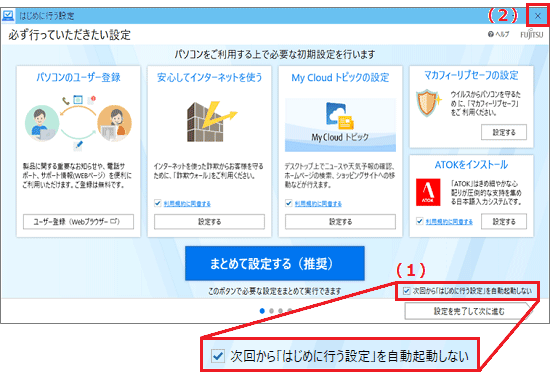The width and height of the screenshot is (550, 390).
Task: Select the second page indicator dot
Action: (271, 311)
